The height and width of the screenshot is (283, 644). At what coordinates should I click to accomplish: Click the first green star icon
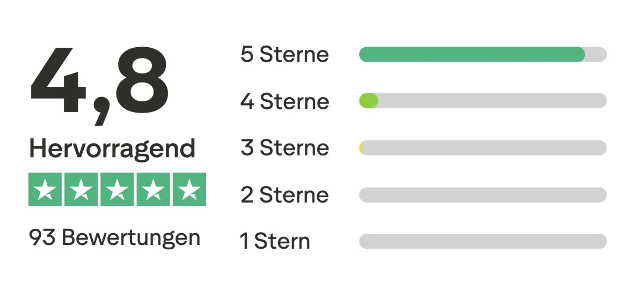click(46, 189)
